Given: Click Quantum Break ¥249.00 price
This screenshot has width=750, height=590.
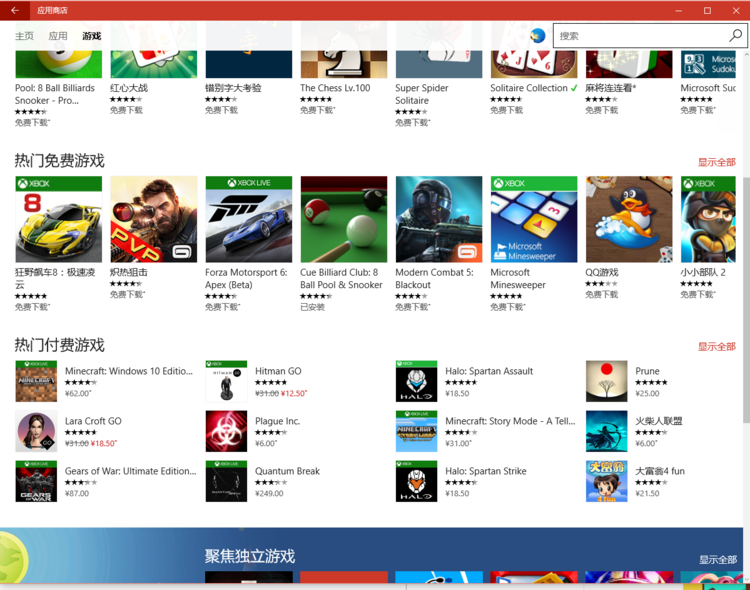Looking at the screenshot, I should pyautogui.click(x=269, y=493).
